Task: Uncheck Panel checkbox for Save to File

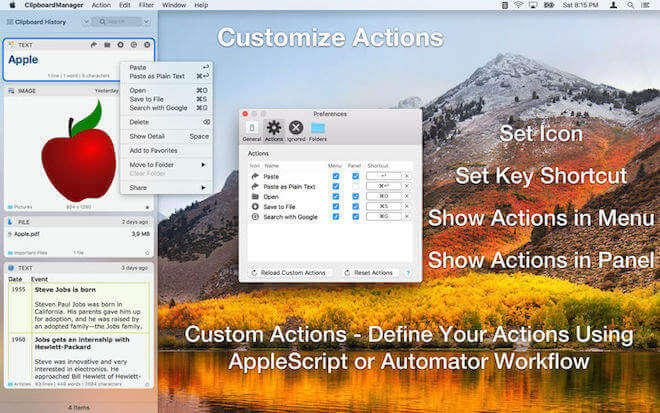Action: tap(356, 206)
